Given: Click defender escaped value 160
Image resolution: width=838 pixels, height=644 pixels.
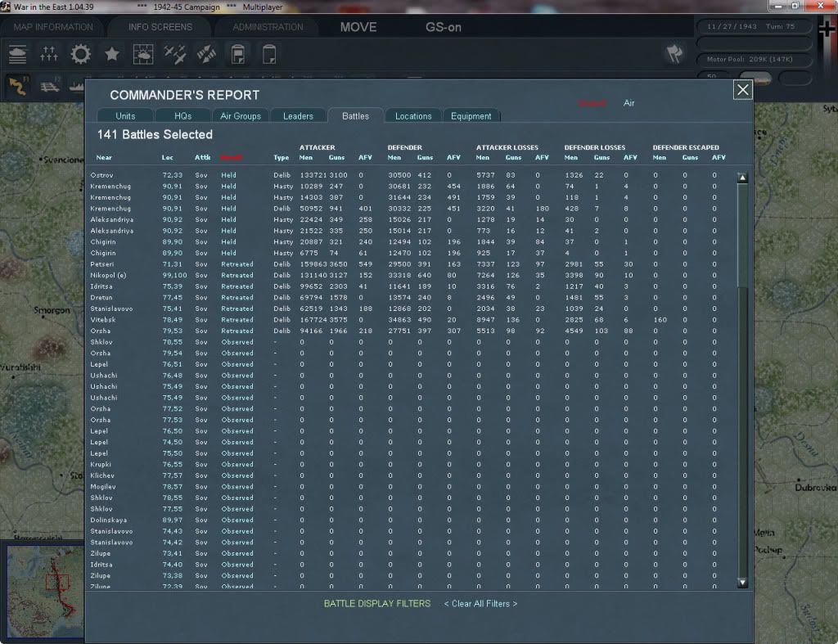Looking at the screenshot, I should point(660,320).
